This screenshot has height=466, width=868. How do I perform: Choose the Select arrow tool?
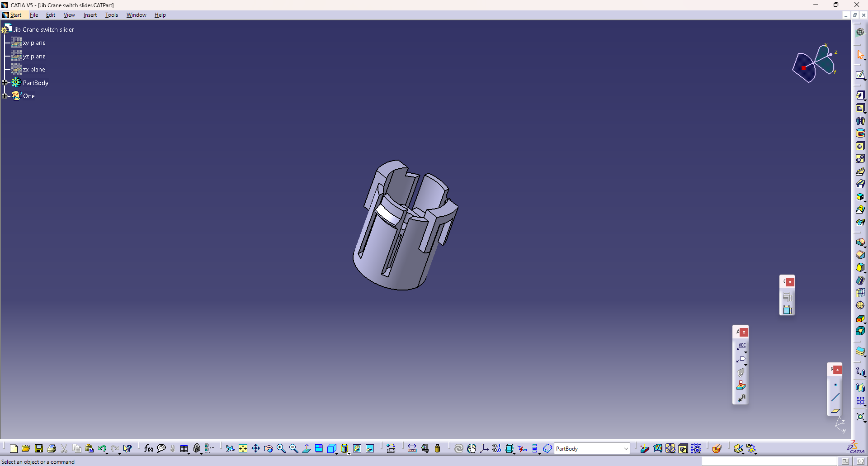click(x=860, y=55)
